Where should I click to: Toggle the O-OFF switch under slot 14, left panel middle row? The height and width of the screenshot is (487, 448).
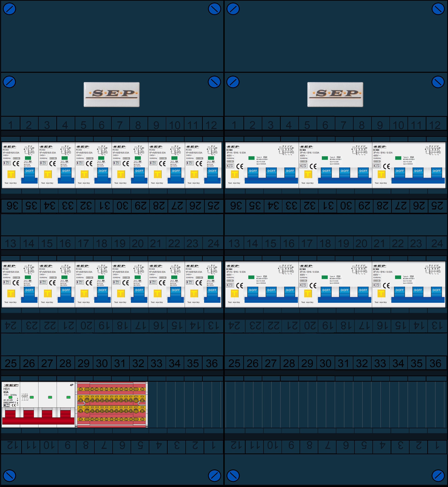tap(29, 294)
